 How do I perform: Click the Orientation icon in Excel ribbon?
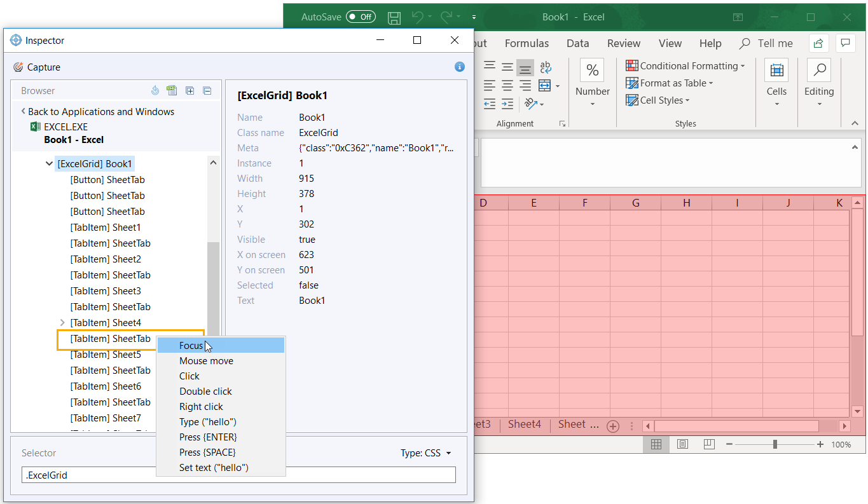coord(531,104)
